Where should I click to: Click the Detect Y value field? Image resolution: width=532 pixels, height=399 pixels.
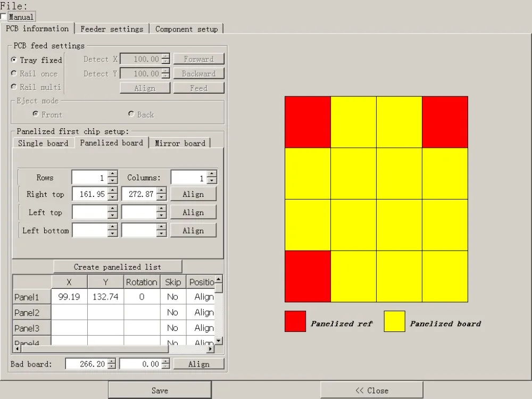[140, 73]
